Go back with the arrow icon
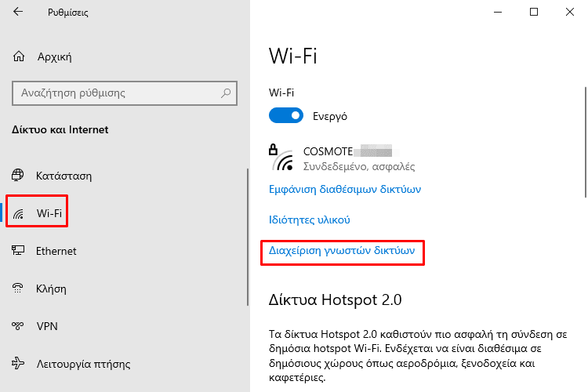This screenshot has height=392, width=588. click(x=18, y=12)
